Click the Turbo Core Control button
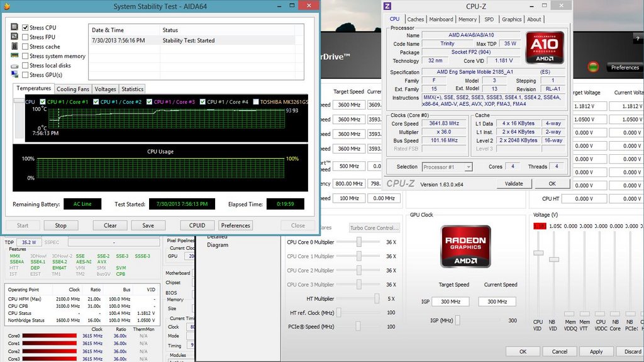Viewport: 644px width, 362px height. tap(374, 228)
